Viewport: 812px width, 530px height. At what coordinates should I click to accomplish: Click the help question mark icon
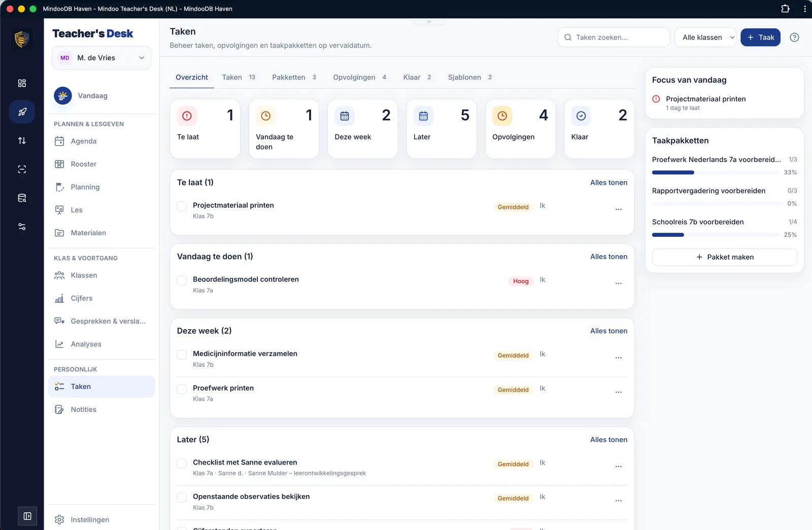pos(795,38)
